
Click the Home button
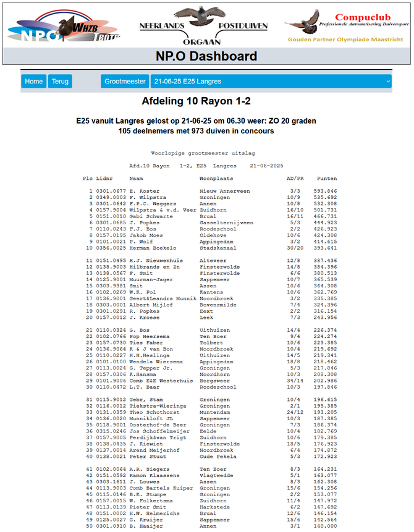[x=33, y=82]
